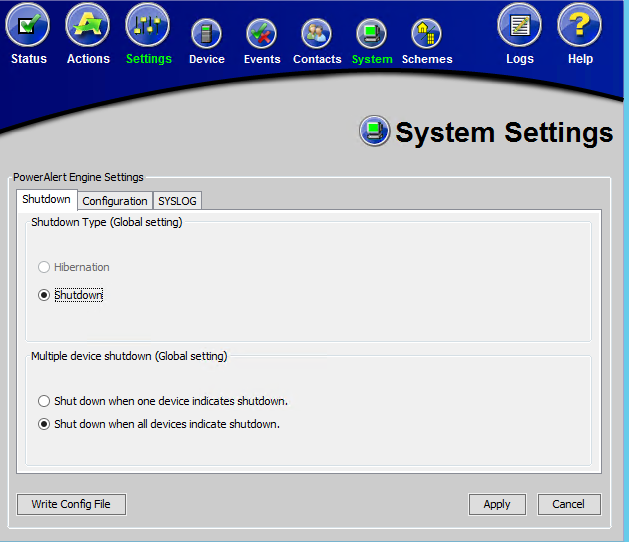Click the Settings sliders icon
This screenshot has height=542, width=629.
coord(148,25)
